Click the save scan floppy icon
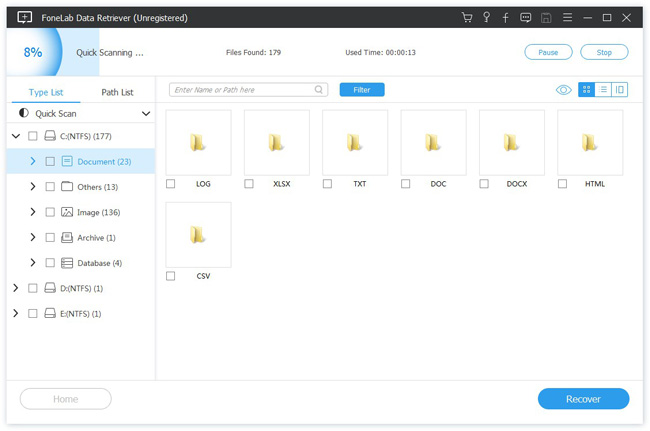 tap(546, 18)
